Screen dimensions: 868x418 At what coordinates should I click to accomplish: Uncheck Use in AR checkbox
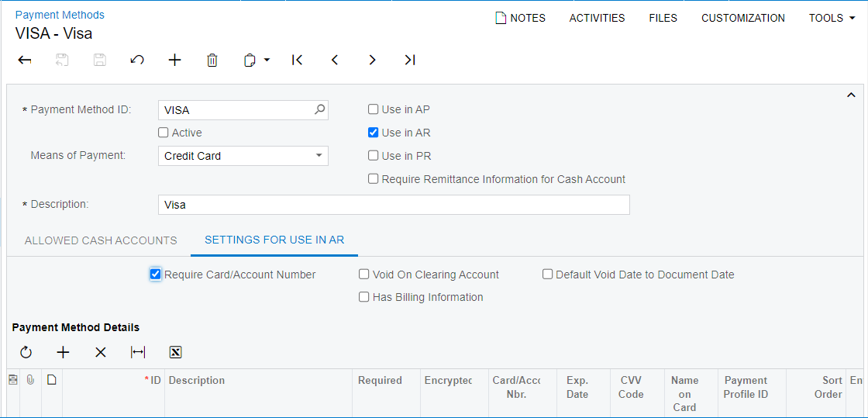click(373, 133)
